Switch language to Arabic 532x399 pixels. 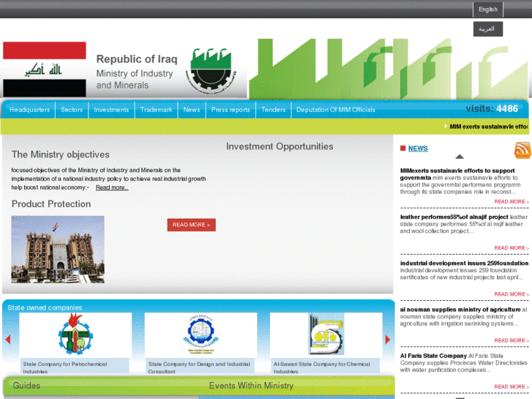488,29
